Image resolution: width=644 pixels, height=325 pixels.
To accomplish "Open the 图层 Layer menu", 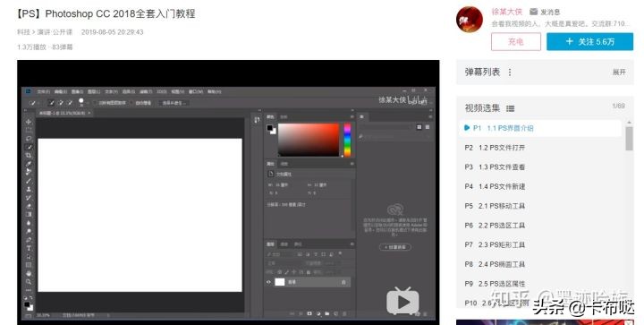I will tap(94, 91).
